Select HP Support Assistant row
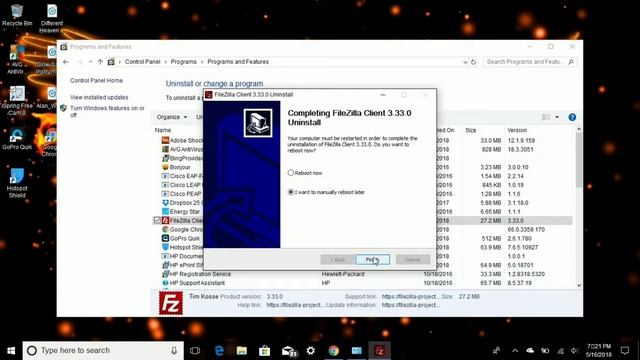The image size is (640, 360). coord(362,283)
